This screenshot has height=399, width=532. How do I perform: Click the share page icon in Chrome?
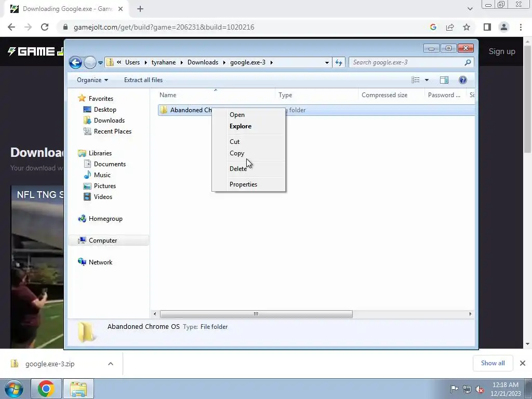coord(450,27)
